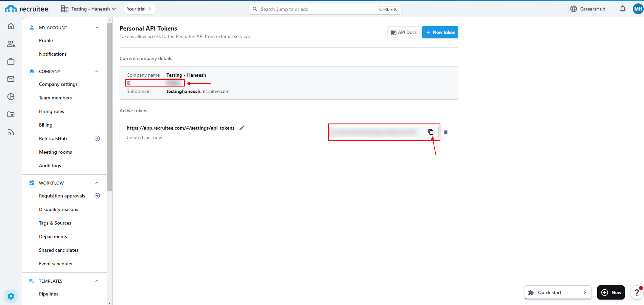644x305 pixels.
Task: Delete the active API token
Action: click(446, 132)
